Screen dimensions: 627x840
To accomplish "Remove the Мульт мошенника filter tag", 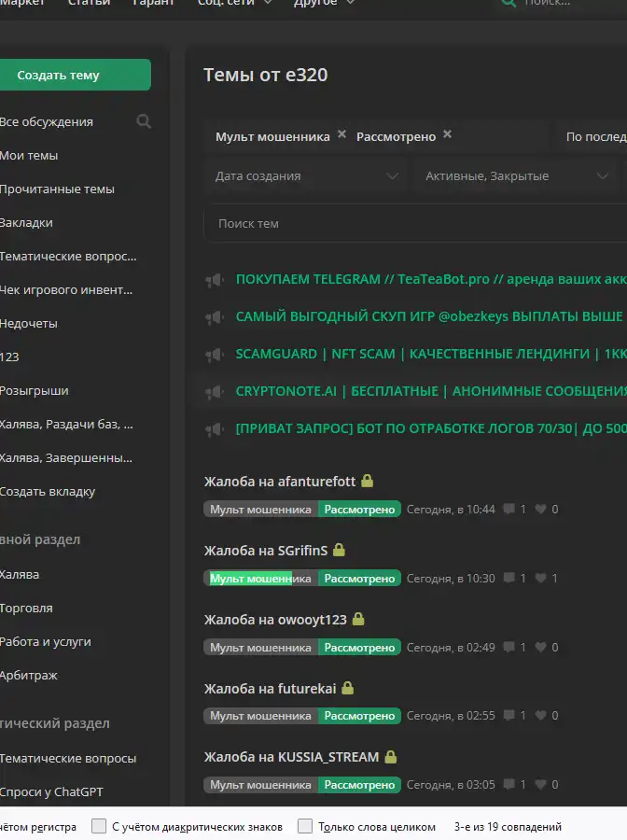I will tap(341, 134).
